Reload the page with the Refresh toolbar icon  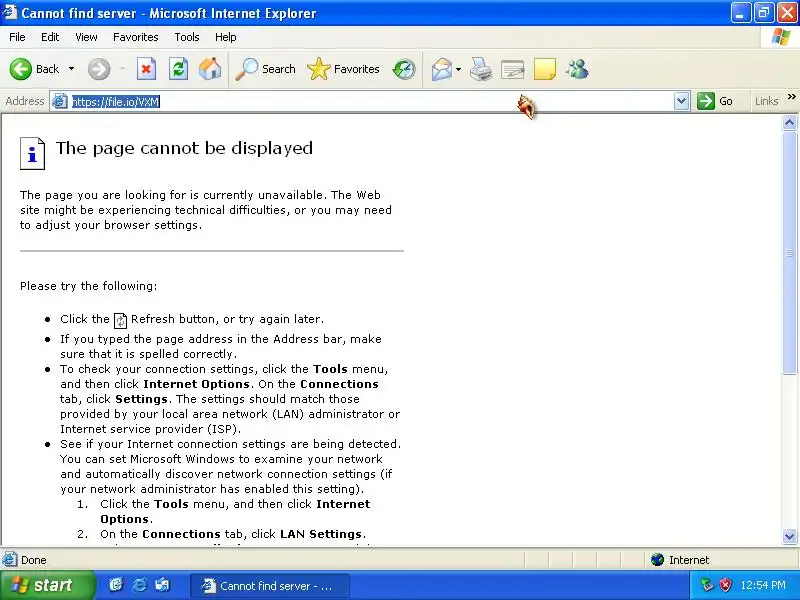(179, 69)
